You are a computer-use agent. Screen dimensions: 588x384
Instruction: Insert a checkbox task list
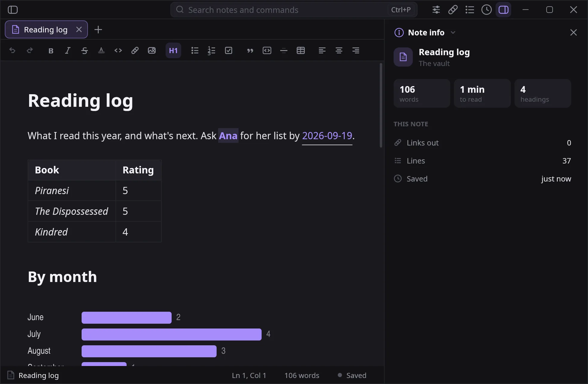point(229,50)
